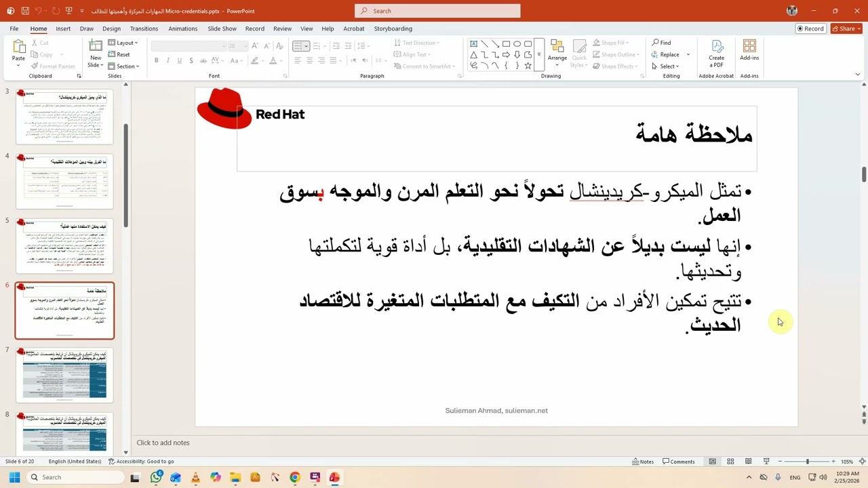This screenshot has width=868, height=488.
Task: Click the English (United States) language indicator
Action: pyautogui.click(x=75, y=462)
